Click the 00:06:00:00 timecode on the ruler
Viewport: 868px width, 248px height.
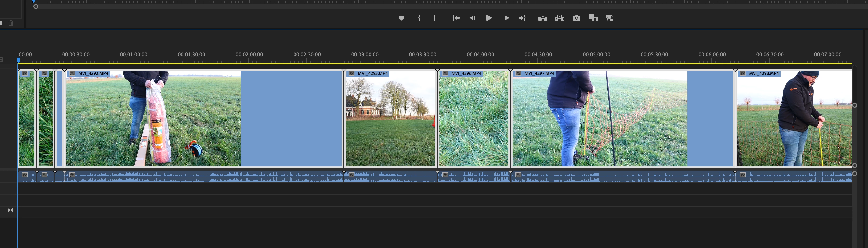[x=712, y=55]
